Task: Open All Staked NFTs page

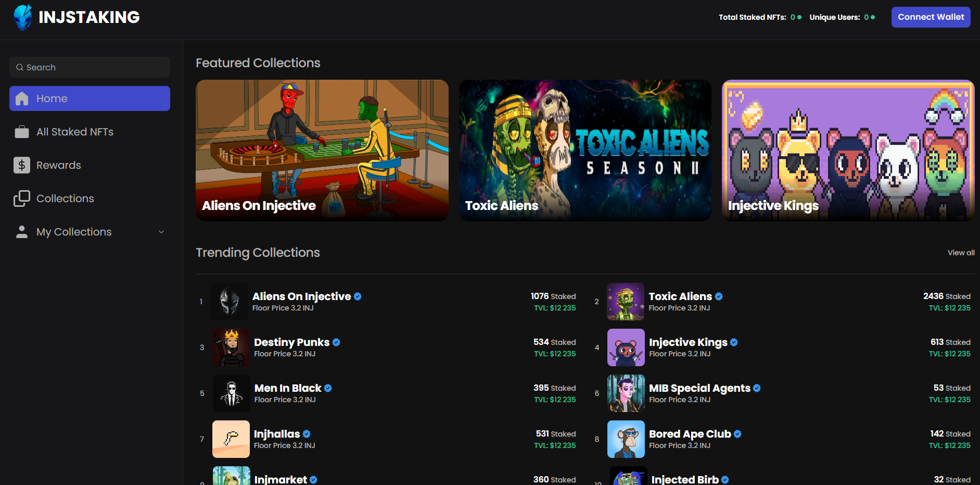Action: [90, 132]
